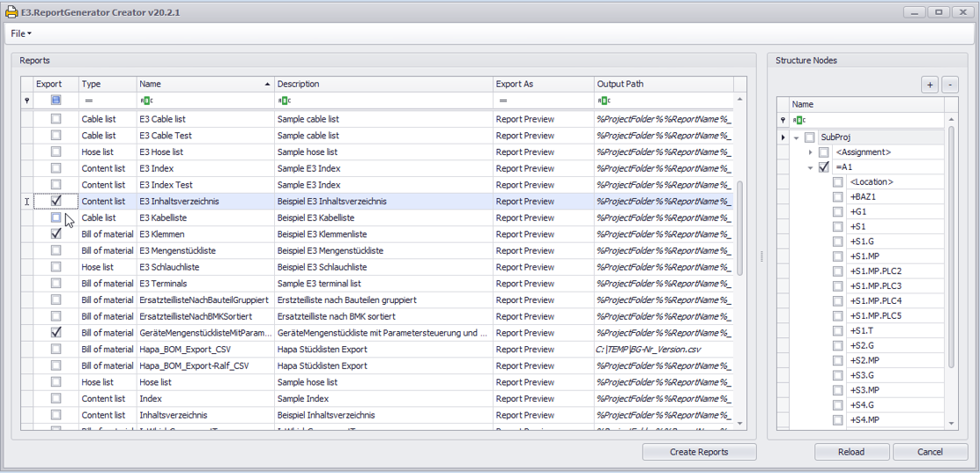Viewport: 980px width, 473px height.
Task: Click the ABC filter icon under Description column
Action: coord(285,100)
